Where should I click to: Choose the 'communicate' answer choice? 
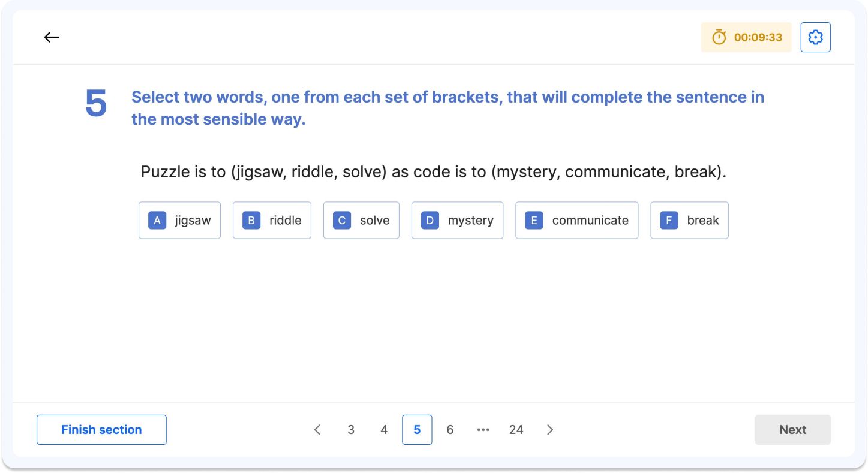coord(576,220)
